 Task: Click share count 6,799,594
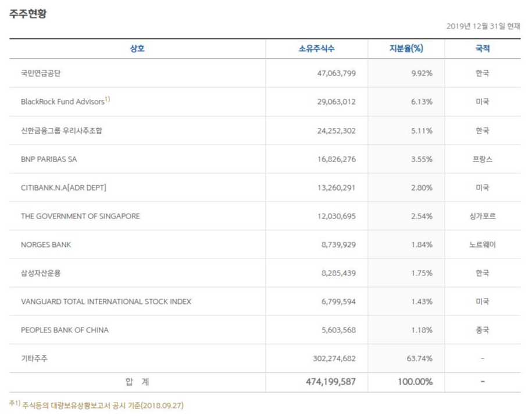point(338,302)
